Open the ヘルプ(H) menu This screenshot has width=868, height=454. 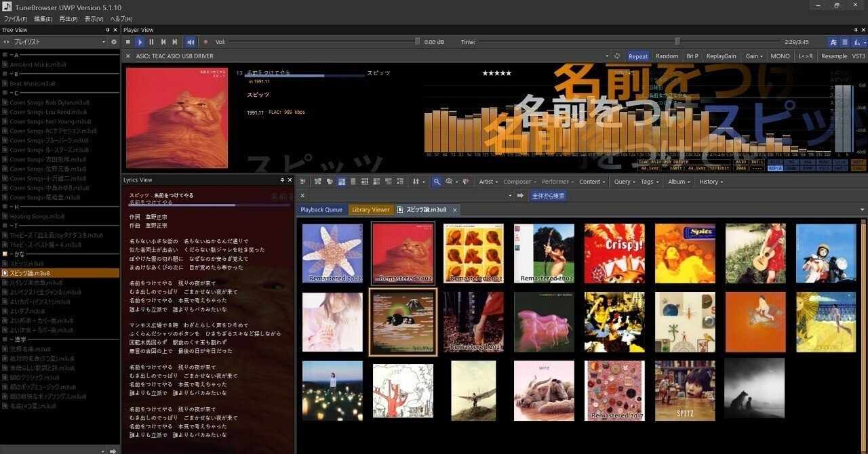tap(121, 19)
